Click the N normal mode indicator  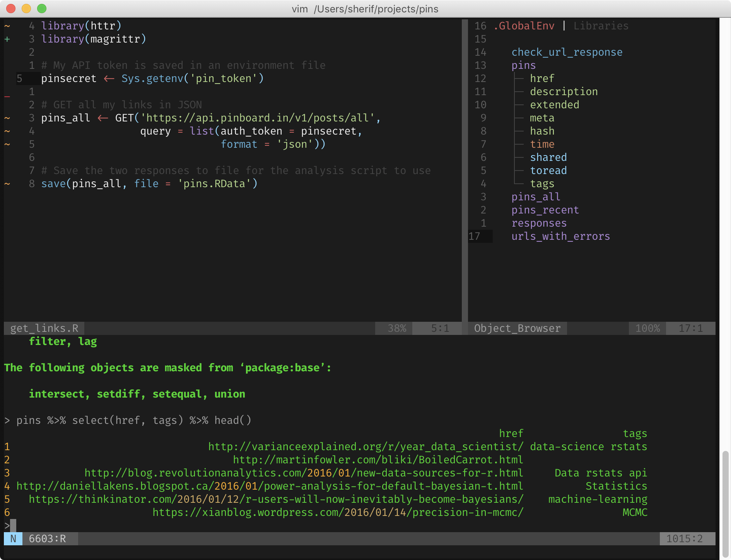13,539
